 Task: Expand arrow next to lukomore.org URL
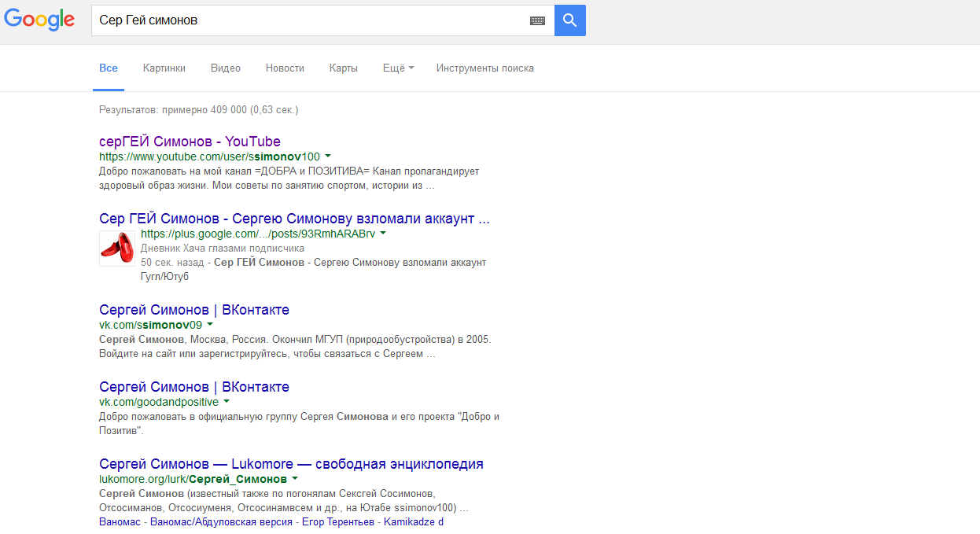295,478
